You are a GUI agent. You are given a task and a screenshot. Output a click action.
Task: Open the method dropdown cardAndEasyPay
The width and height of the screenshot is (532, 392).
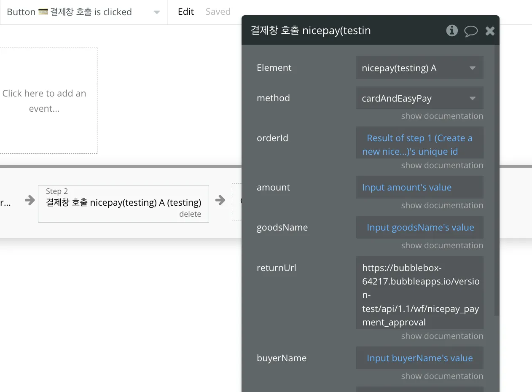pyautogui.click(x=419, y=98)
